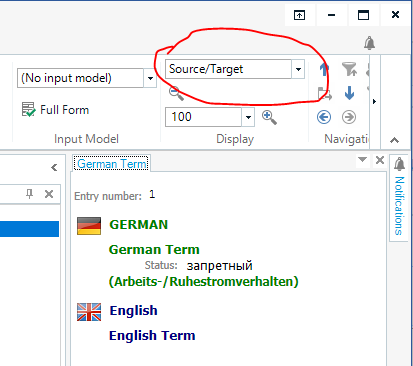The image size is (413, 366).
Task: Pin the left panel with pushpin icon
Action: click(x=30, y=194)
